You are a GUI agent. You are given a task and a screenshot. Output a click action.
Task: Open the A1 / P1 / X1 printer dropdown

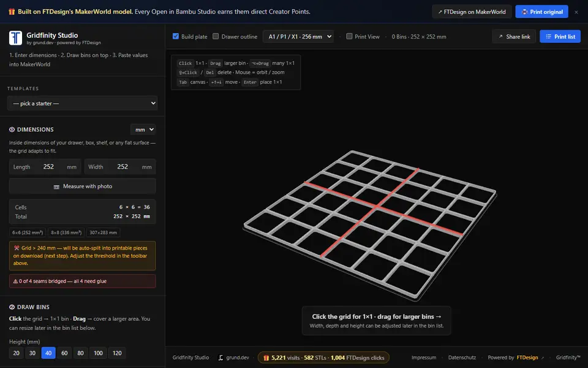coord(298,36)
